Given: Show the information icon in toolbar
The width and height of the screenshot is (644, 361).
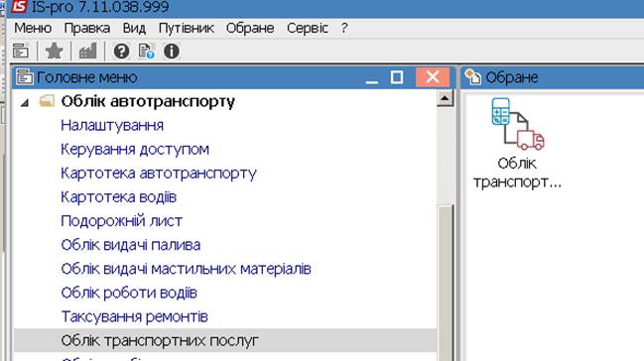Looking at the screenshot, I should point(172,52).
